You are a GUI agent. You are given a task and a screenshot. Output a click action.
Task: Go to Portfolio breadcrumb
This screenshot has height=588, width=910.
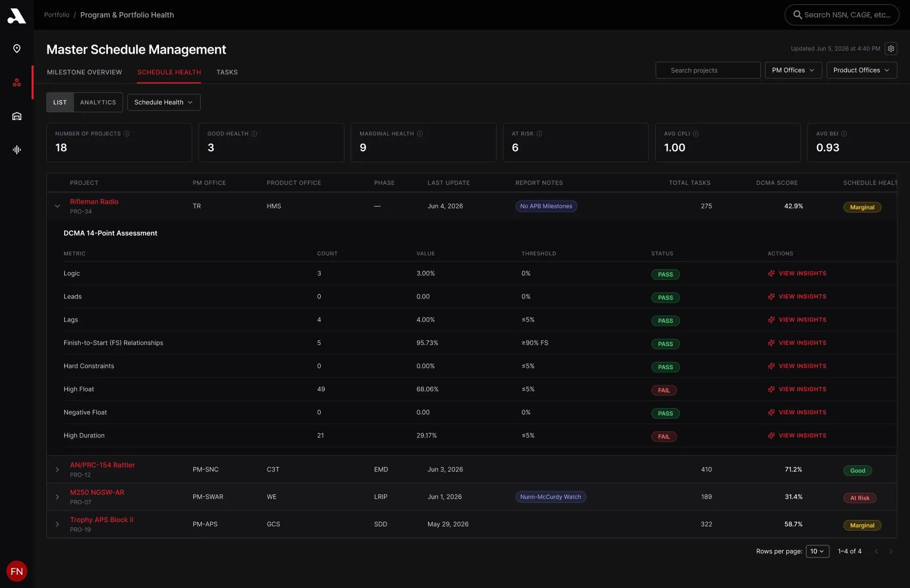[57, 15]
